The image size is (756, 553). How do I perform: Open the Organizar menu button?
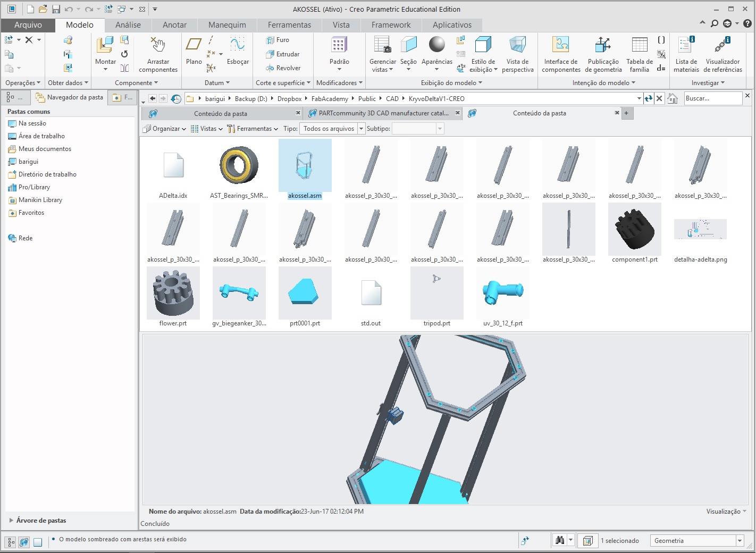[x=165, y=129]
